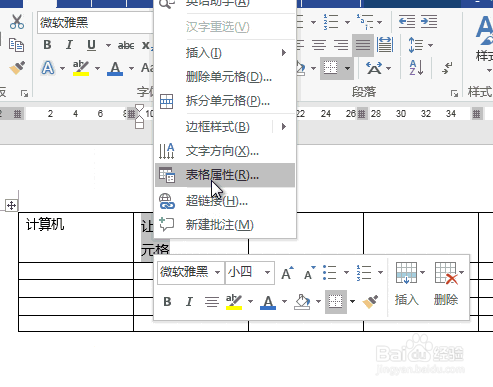The image size is (493, 387).
Task: Click the ribbon font name box 微软雅黑
Action: tap(95, 23)
